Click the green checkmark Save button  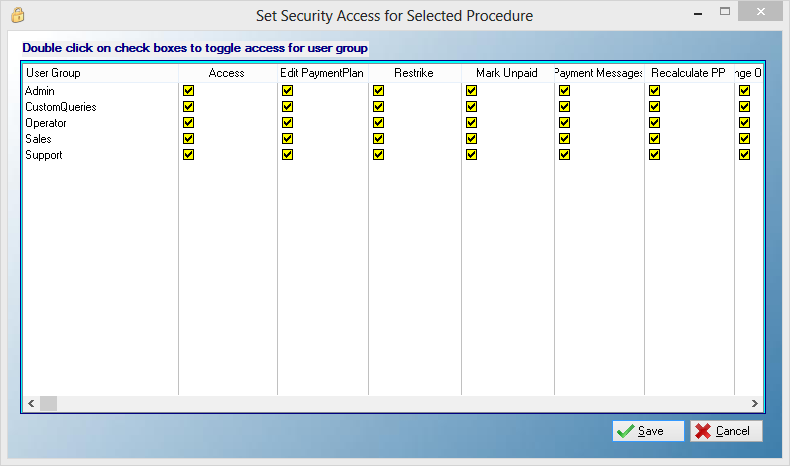click(648, 431)
